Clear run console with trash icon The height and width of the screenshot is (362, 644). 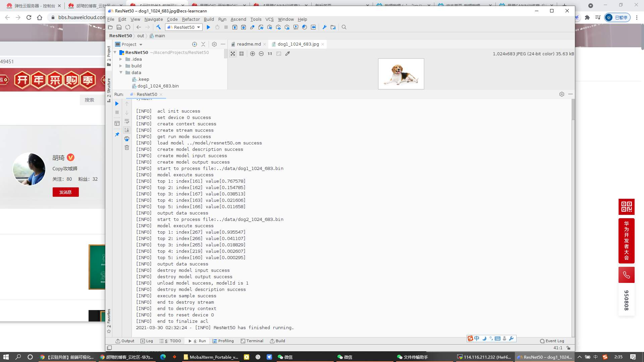127,147
